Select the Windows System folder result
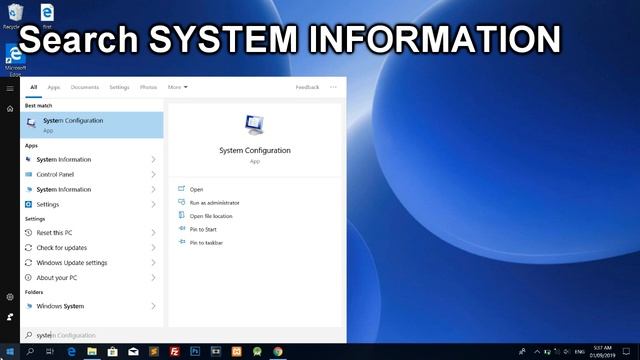The height and width of the screenshot is (360, 640). pos(92,306)
